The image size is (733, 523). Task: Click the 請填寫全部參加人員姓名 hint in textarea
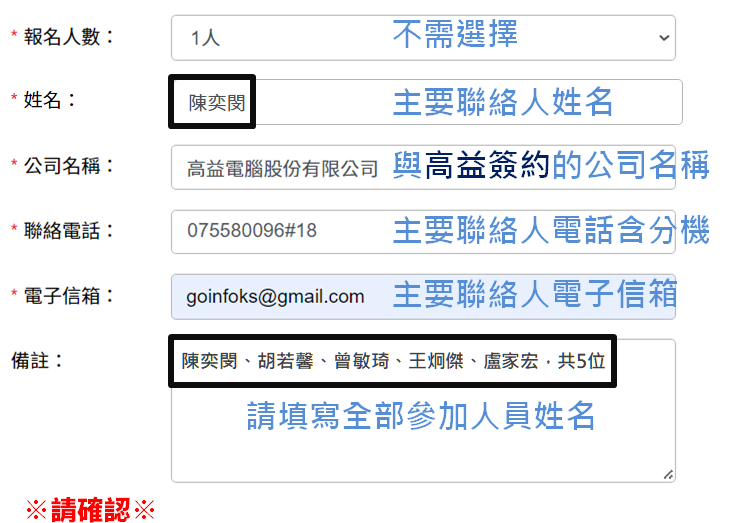421,415
